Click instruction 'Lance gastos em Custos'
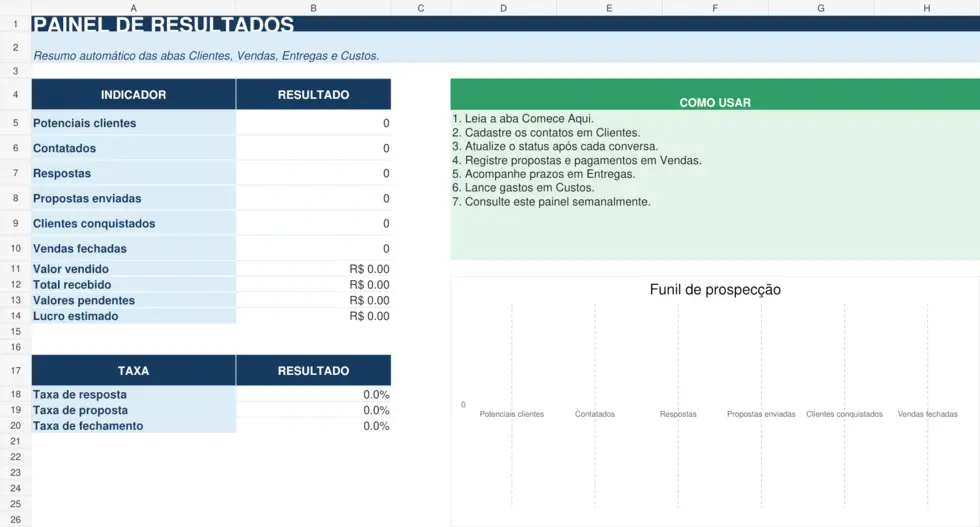Screen dimensions: 980x527 pyautogui.click(x=523, y=188)
